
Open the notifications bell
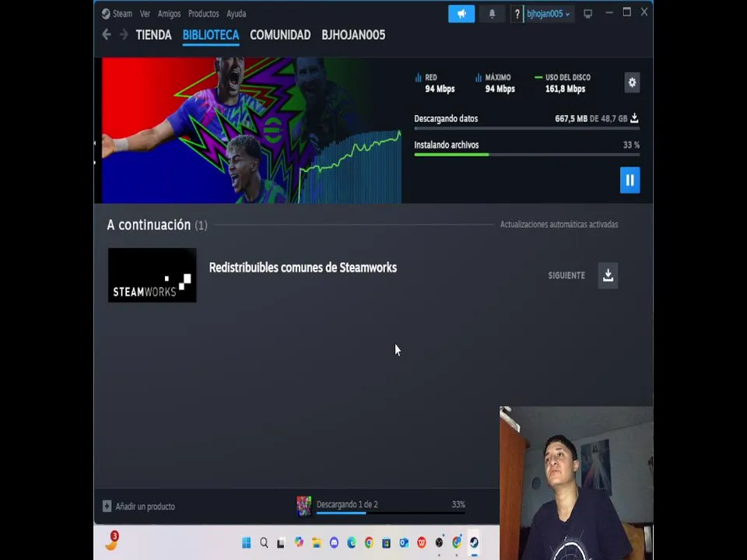coord(492,14)
